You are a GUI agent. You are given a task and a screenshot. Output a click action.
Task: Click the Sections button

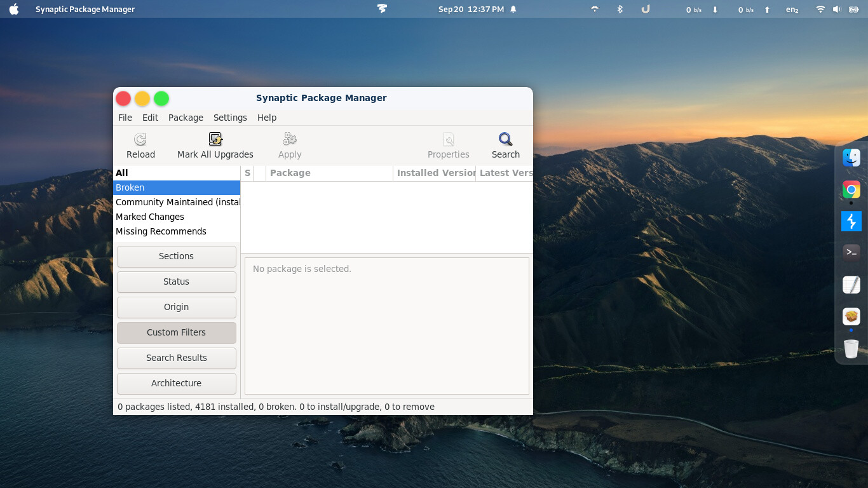[x=177, y=256]
